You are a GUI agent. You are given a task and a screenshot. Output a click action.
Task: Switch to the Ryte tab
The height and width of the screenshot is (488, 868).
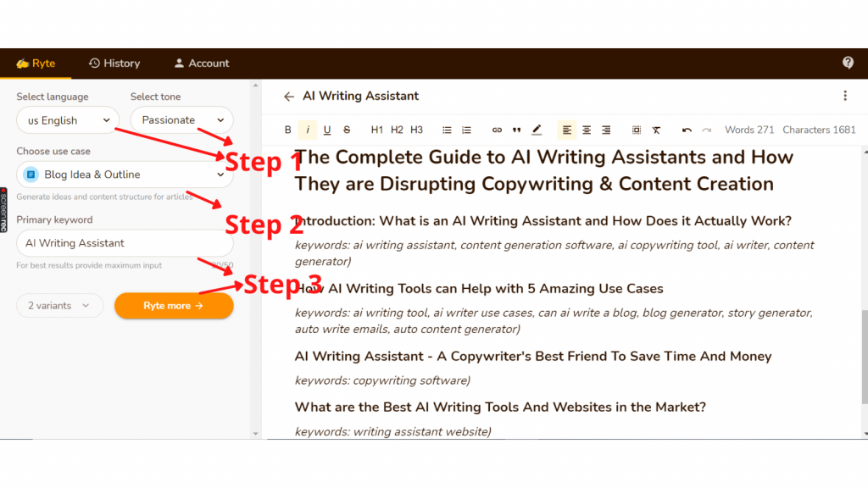point(36,63)
